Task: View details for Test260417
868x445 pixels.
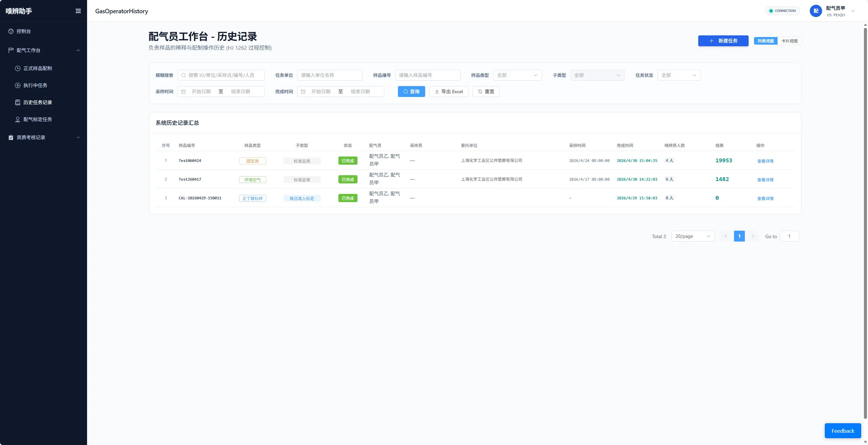Action: 765,180
